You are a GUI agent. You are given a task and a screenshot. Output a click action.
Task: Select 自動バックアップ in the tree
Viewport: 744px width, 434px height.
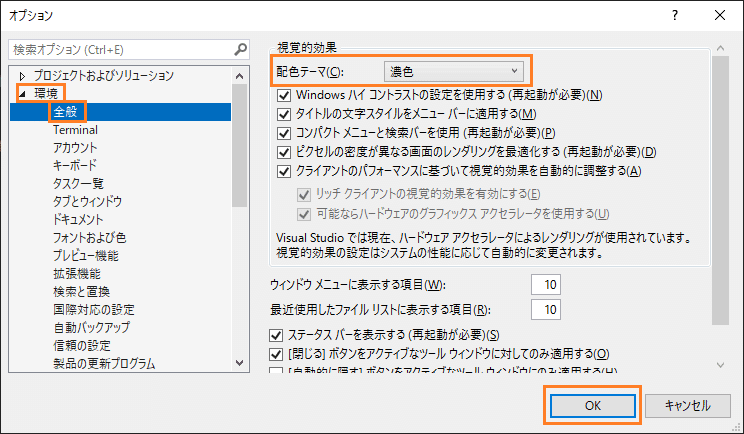(x=91, y=328)
